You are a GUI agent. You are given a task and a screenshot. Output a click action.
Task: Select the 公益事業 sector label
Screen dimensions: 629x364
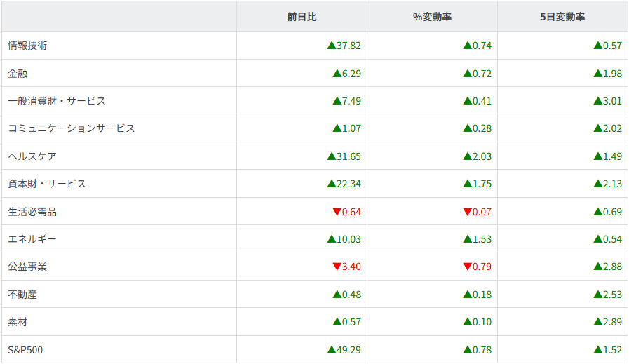pyautogui.click(x=27, y=267)
